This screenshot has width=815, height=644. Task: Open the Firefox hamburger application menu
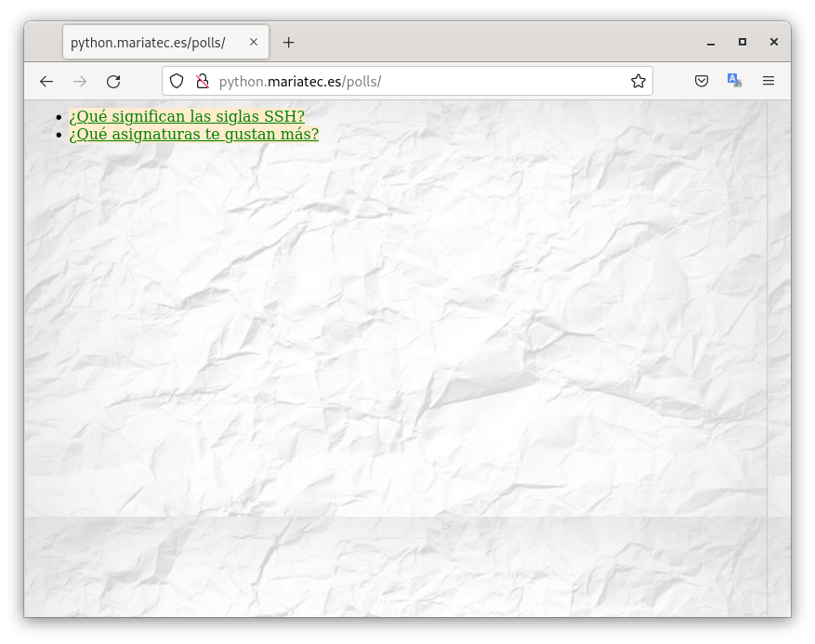pyautogui.click(x=769, y=82)
